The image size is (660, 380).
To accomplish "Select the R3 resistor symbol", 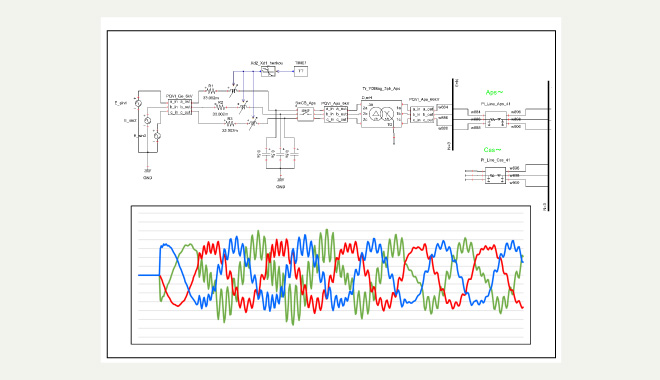I will tap(229, 124).
